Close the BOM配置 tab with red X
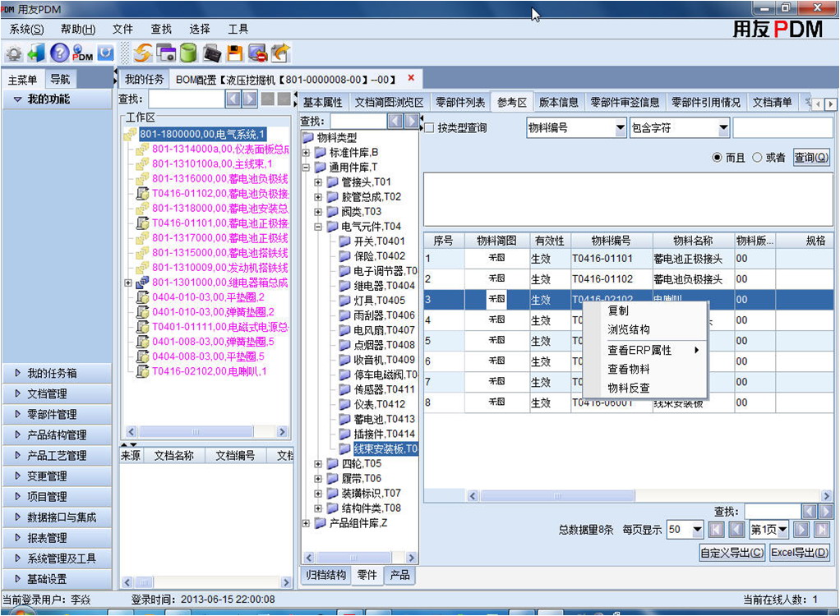The width and height of the screenshot is (840, 616). [x=411, y=78]
